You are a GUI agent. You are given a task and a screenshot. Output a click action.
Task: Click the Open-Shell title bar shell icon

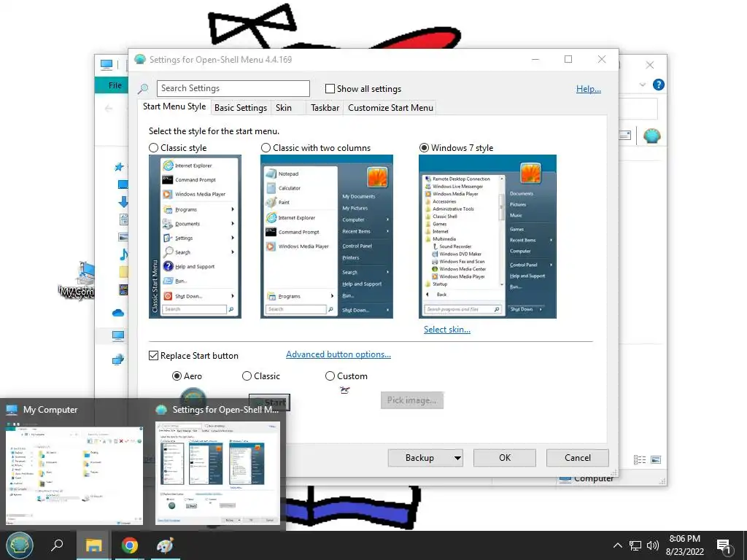coord(139,59)
